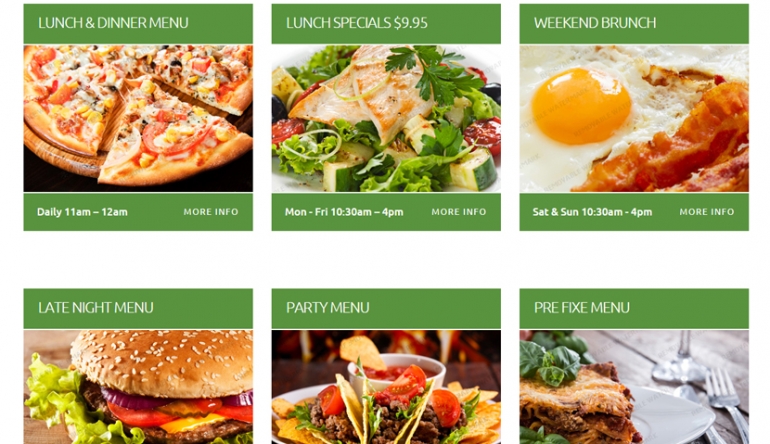View the tacos and nachos image
770x444 pixels.
386,387
